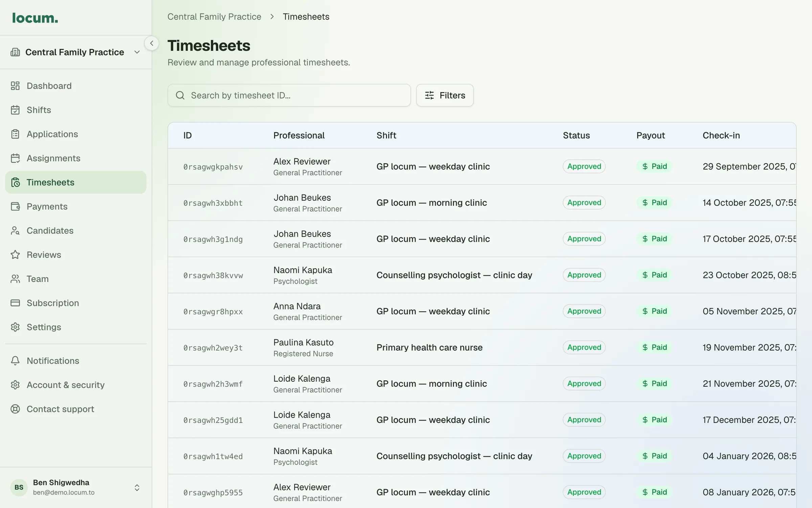Click Counselling psychologist shift in row 0rsagwh1tw4ed
The width and height of the screenshot is (812, 508).
[x=454, y=456]
